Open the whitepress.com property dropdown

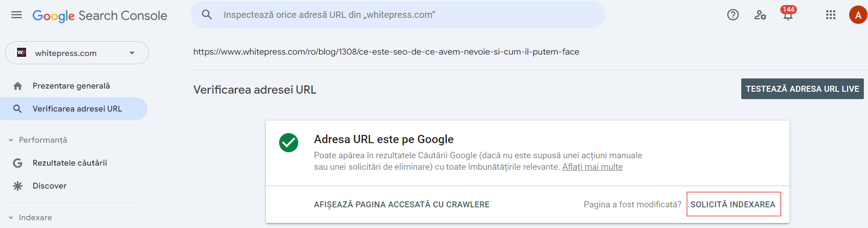77,53
